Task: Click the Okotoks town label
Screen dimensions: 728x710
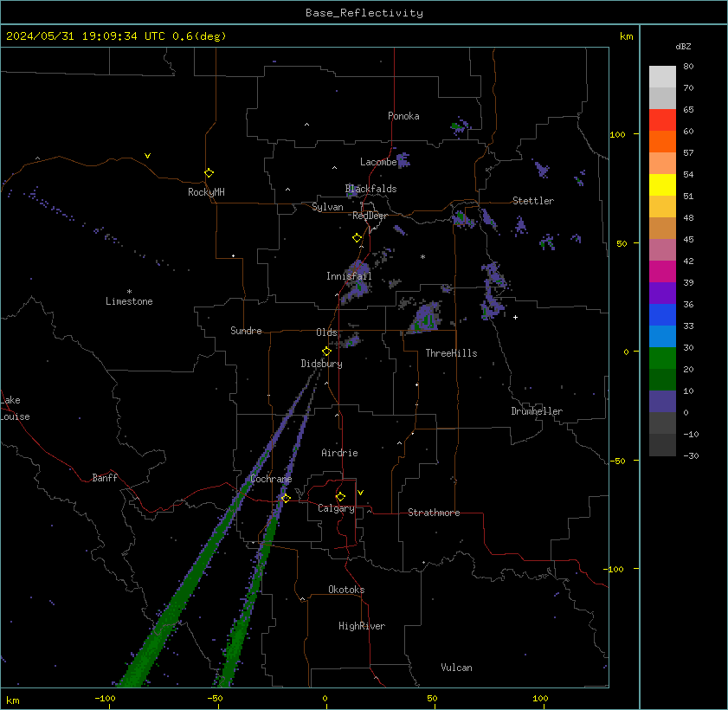Action: coord(346,590)
